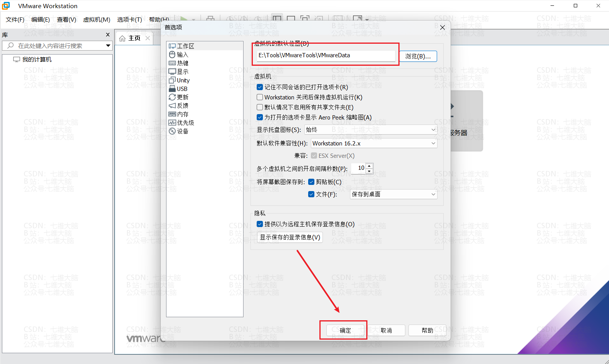
Task: Close the 库 library panel
Action: click(108, 34)
